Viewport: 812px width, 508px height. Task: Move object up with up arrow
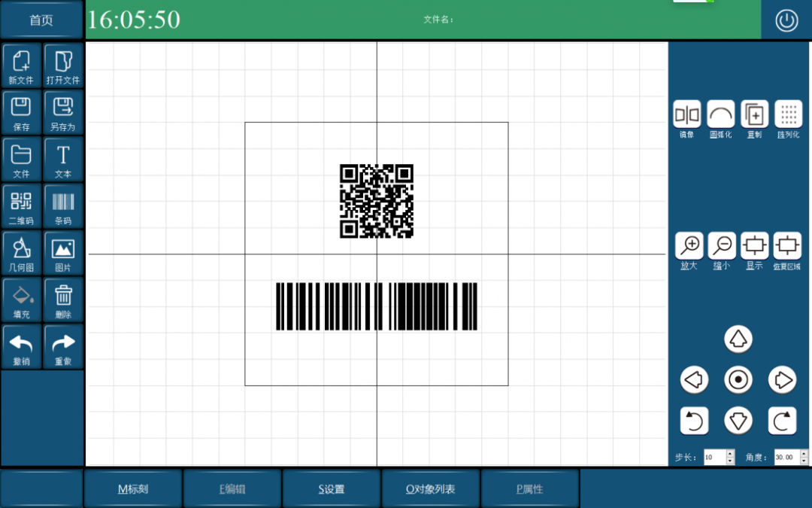(738, 339)
